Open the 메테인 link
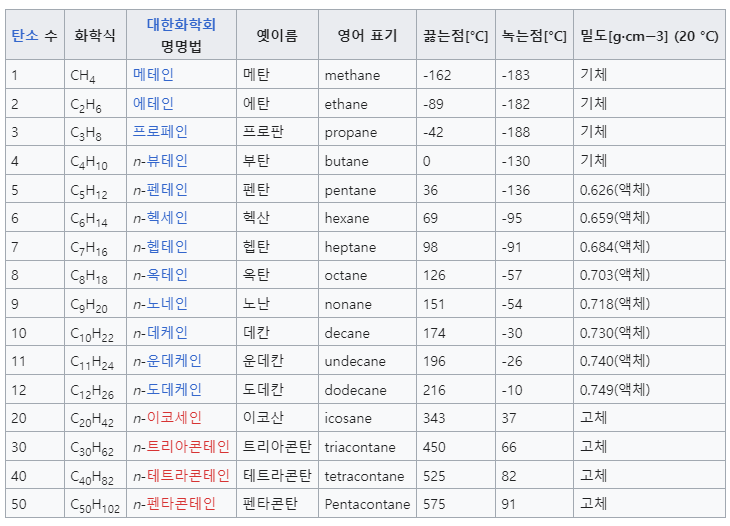The image size is (730, 526). click(153, 74)
